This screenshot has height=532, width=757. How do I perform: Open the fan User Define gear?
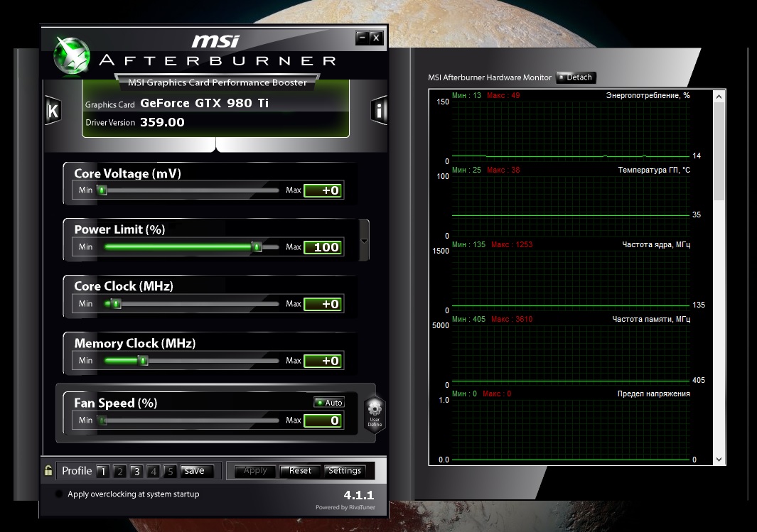[x=375, y=414]
